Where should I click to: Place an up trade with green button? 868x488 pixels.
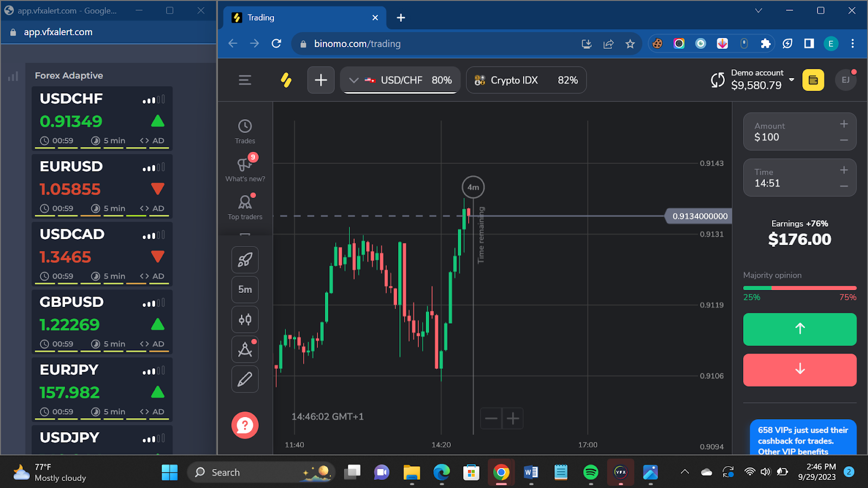pos(800,329)
